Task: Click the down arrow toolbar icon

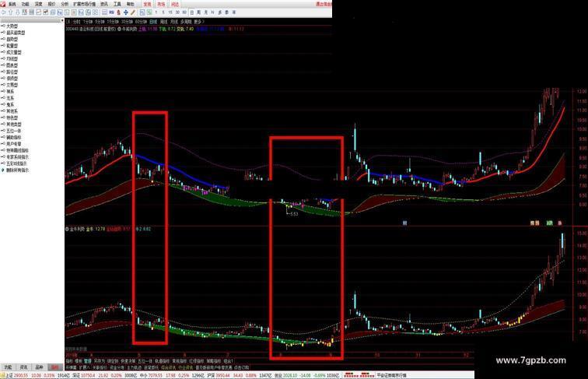Action: coord(17,12)
